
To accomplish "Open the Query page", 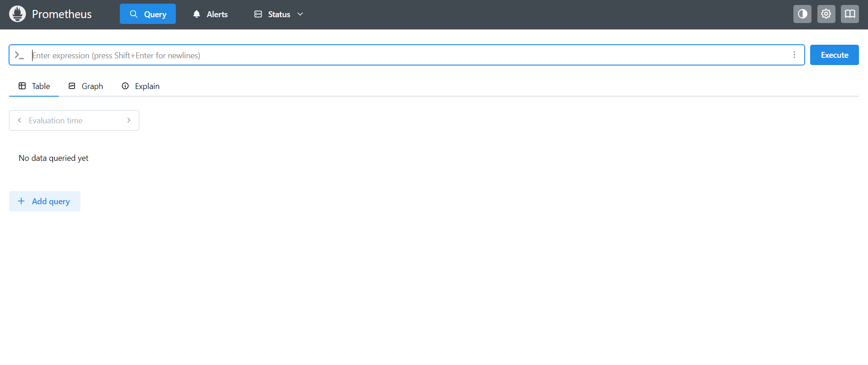I will click(x=148, y=14).
